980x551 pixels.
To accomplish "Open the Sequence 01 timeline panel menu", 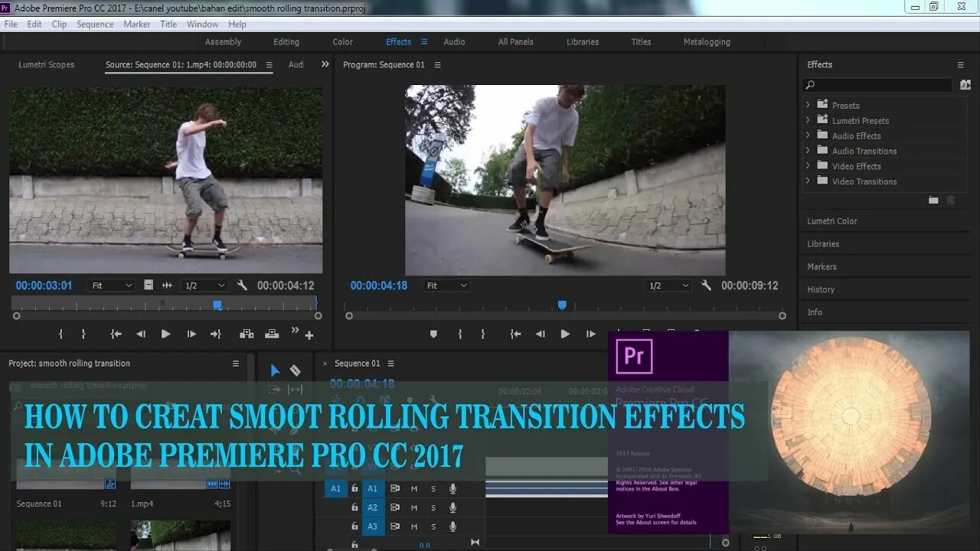I will (x=390, y=364).
